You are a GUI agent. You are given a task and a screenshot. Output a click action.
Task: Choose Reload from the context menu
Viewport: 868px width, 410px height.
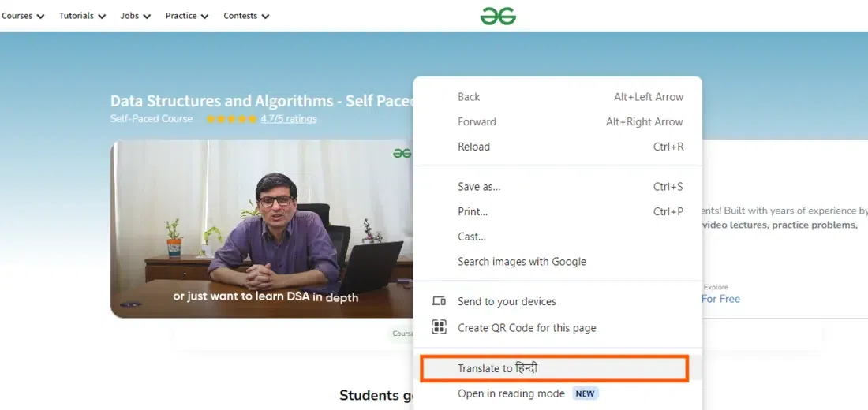pyautogui.click(x=557, y=147)
